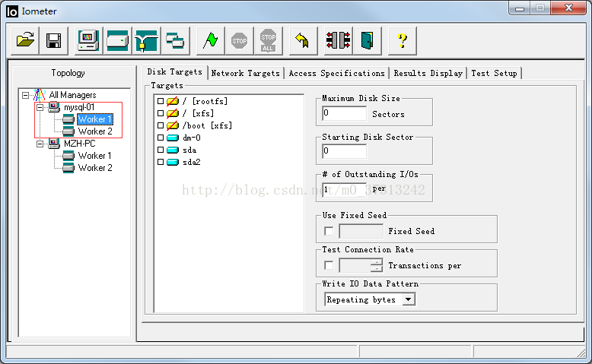
Task: Collapse the MZH-PC manager node
Action: pyautogui.click(x=40, y=144)
